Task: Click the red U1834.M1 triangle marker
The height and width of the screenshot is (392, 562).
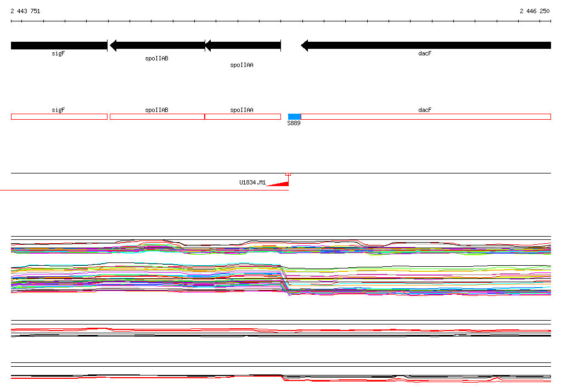Action: click(278, 183)
